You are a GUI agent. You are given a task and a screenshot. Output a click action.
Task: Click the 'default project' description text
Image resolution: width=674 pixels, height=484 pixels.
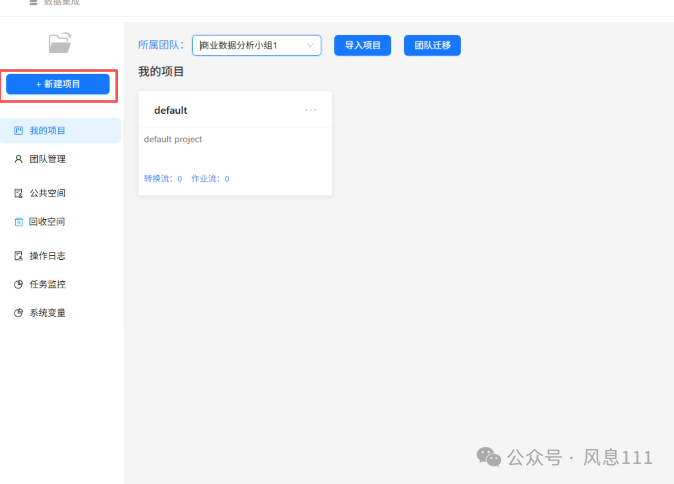tap(173, 139)
